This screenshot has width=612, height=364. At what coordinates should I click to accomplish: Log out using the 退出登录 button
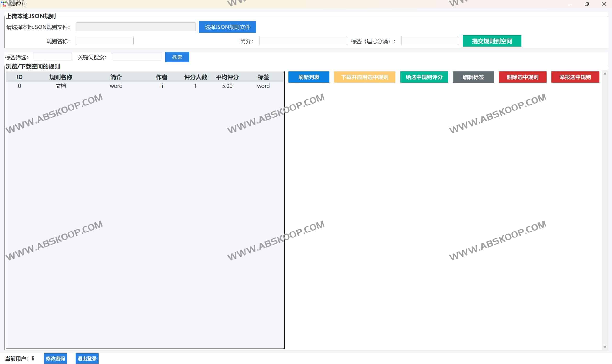coord(87,358)
